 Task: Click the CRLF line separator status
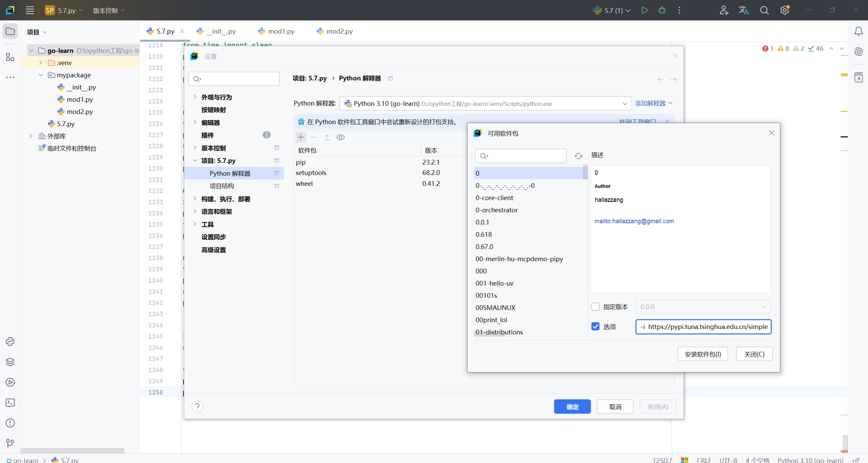(704, 460)
